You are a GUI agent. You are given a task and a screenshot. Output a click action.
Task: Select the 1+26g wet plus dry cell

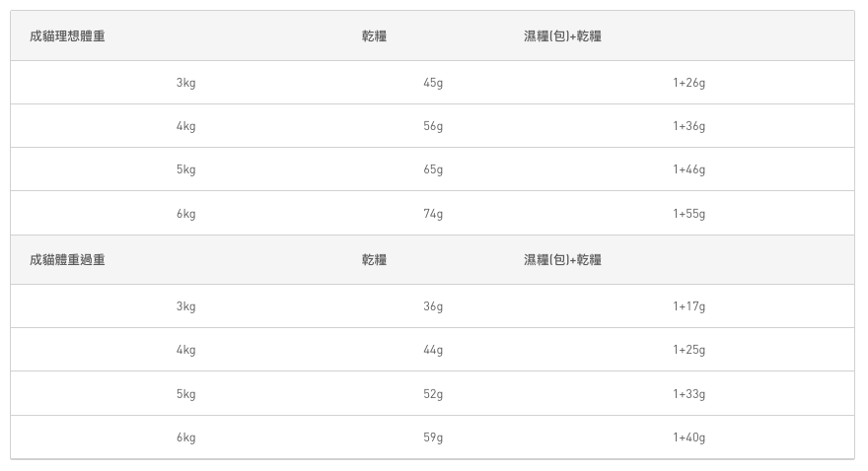point(688,83)
